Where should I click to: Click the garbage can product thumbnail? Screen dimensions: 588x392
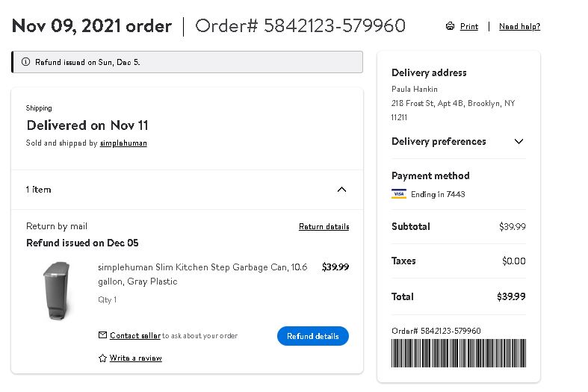pos(57,290)
